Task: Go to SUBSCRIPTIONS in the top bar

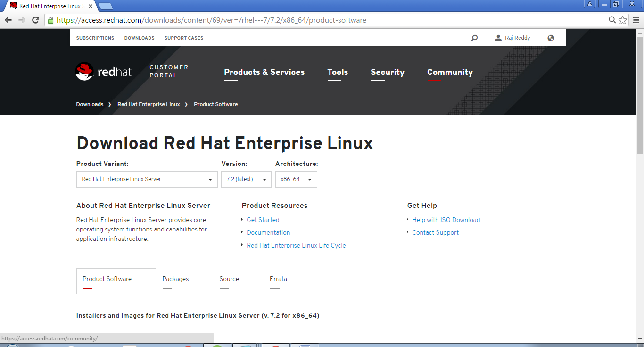Action: coord(95,38)
